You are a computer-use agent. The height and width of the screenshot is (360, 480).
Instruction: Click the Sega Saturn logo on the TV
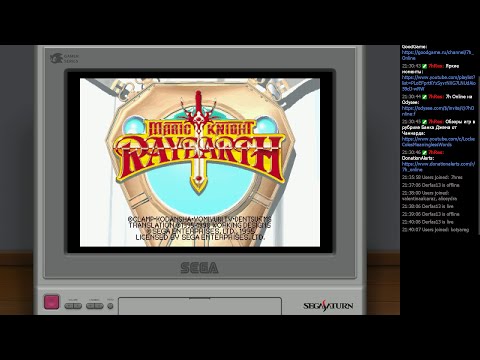(x=328, y=306)
